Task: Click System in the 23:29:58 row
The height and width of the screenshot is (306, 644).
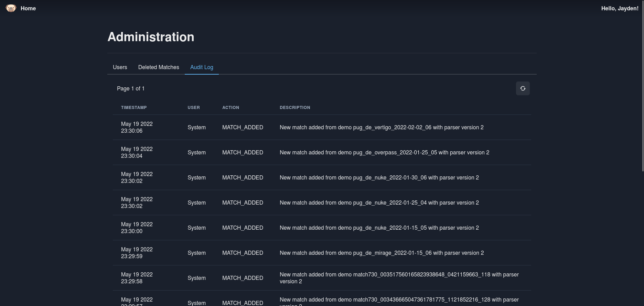Action: 196,278
